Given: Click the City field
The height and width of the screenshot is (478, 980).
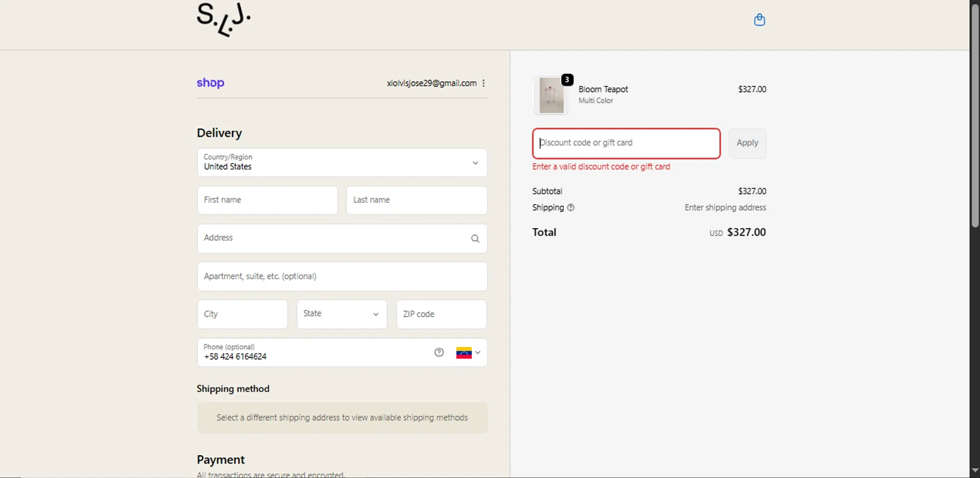Looking at the screenshot, I should pyautogui.click(x=242, y=315).
